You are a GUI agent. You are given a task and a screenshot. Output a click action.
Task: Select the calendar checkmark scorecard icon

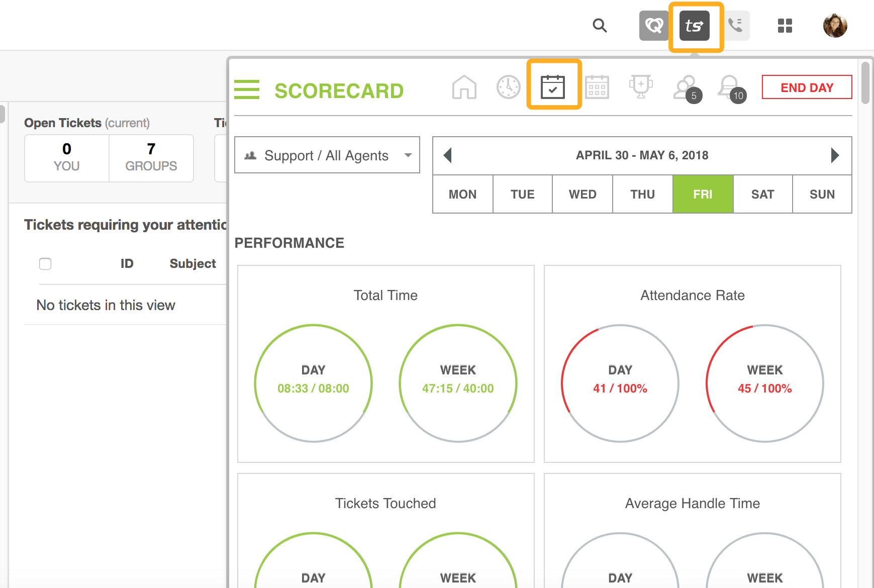(553, 87)
